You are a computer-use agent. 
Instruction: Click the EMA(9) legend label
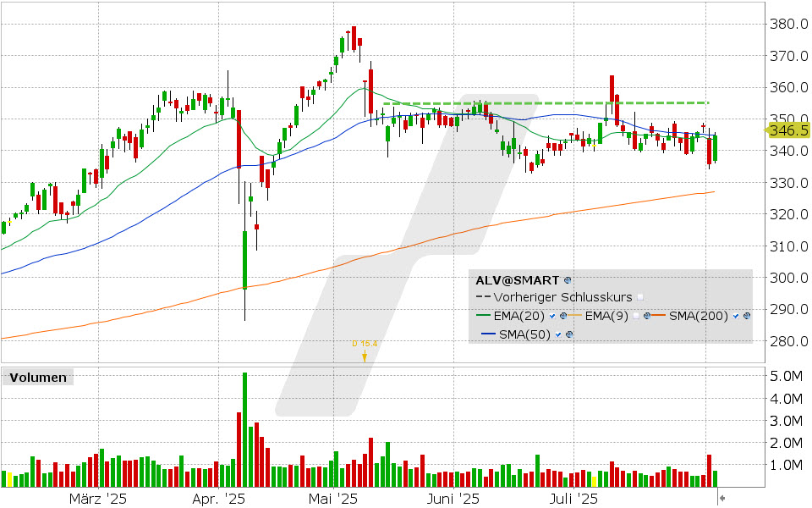coord(606,316)
